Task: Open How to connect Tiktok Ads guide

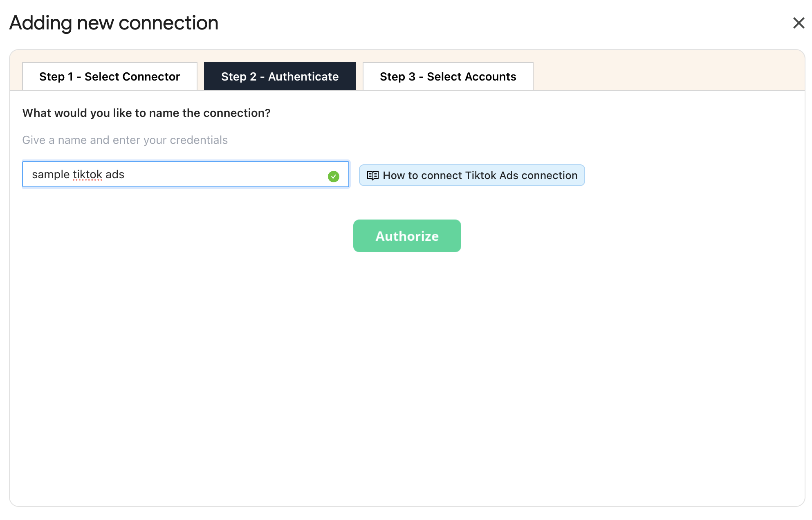Action: [471, 175]
